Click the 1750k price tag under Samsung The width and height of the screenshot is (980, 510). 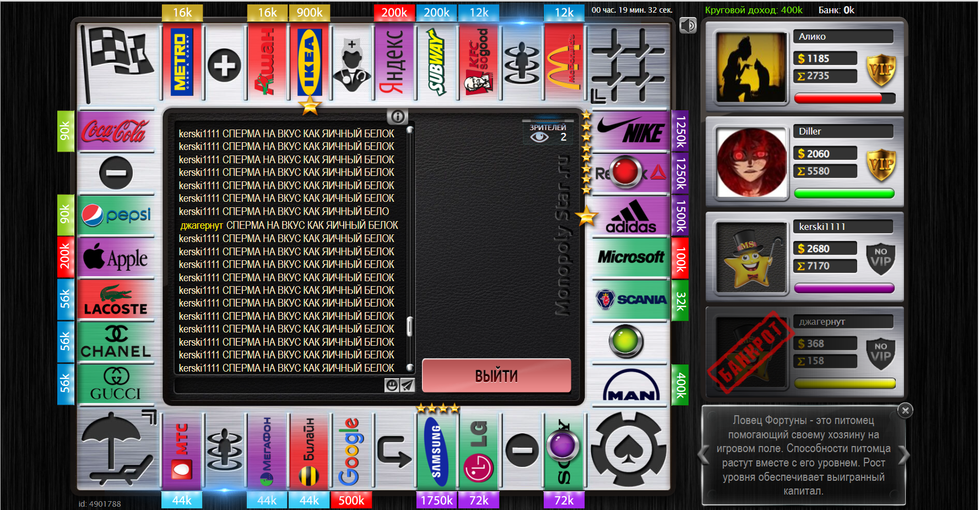(x=436, y=500)
